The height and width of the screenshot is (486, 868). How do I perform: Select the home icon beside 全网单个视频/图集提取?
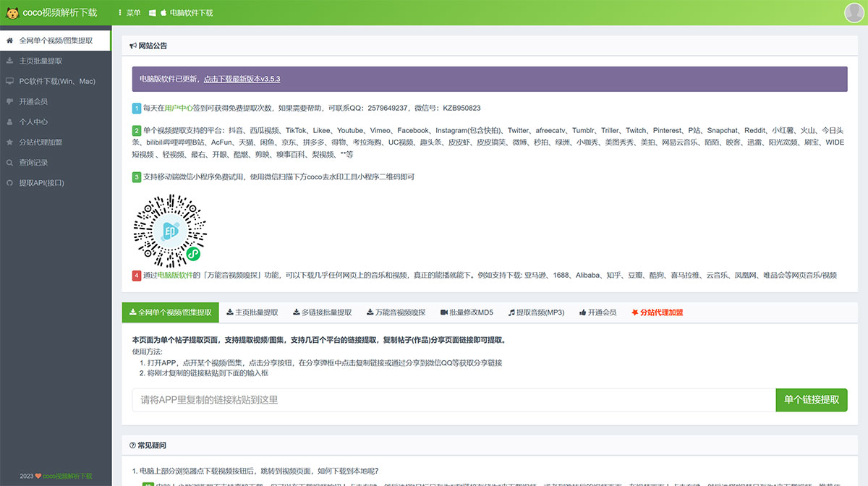(x=9, y=40)
